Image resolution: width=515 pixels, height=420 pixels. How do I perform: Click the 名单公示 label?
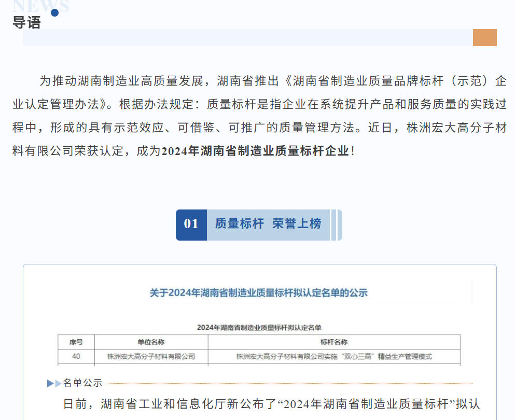point(82,383)
